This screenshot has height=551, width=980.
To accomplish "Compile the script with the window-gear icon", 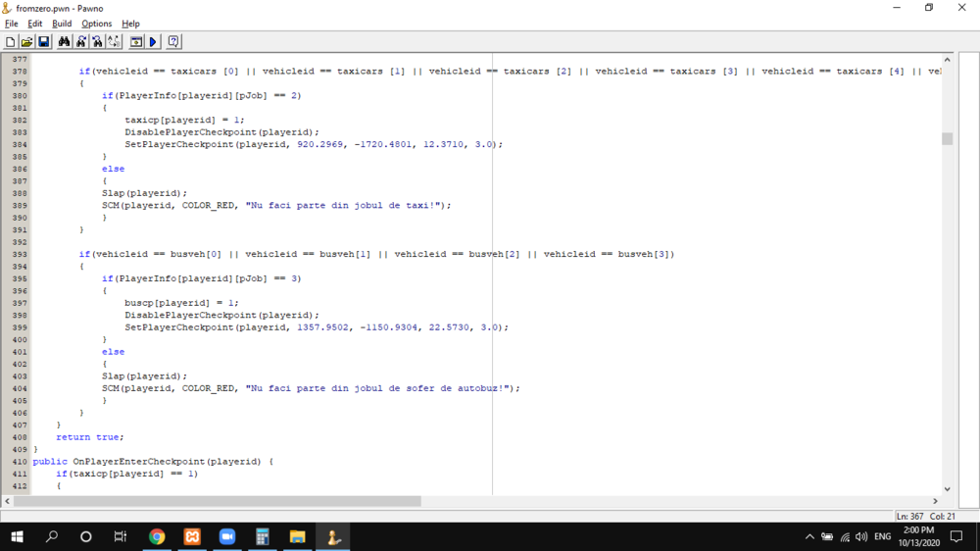I will [135, 42].
